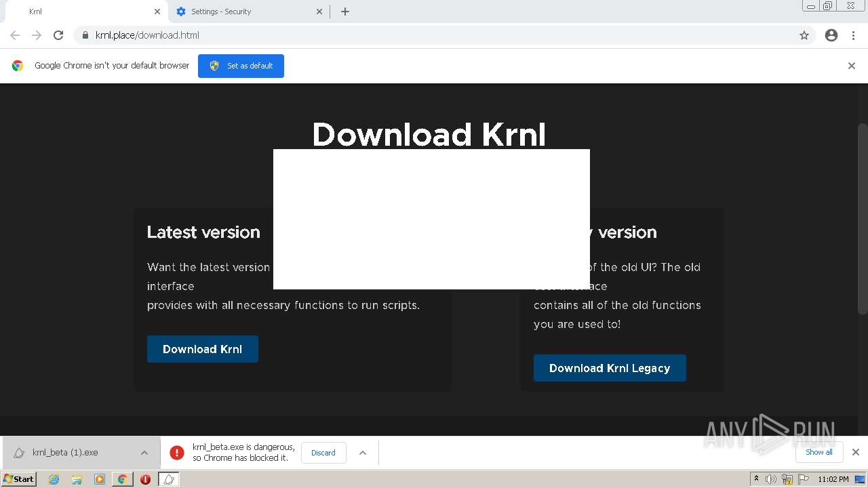Discard the blocked krnl_beta.exe download
Screen dimensions: 868x488
[323, 453]
